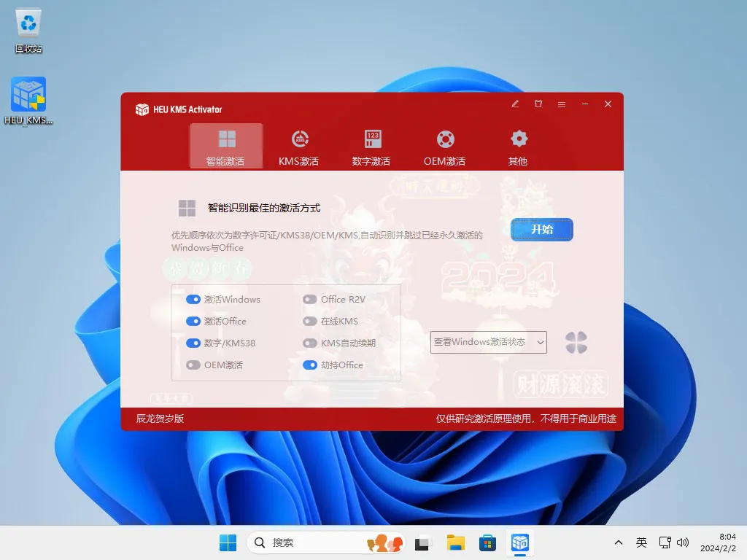
Task: Enable the OEM激活 switch
Action: point(193,365)
